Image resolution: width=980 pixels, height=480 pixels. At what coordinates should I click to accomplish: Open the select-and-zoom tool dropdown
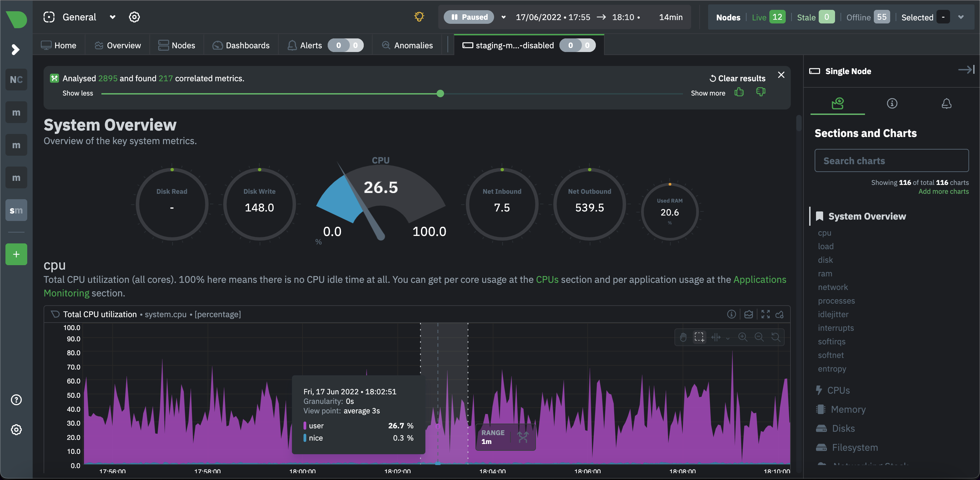click(x=728, y=338)
